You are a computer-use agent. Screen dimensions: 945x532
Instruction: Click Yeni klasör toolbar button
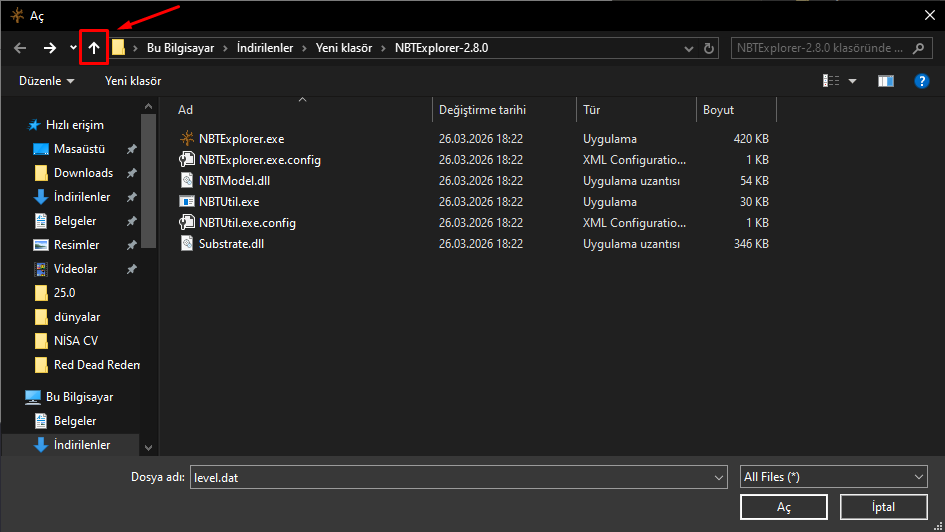pyautogui.click(x=133, y=81)
